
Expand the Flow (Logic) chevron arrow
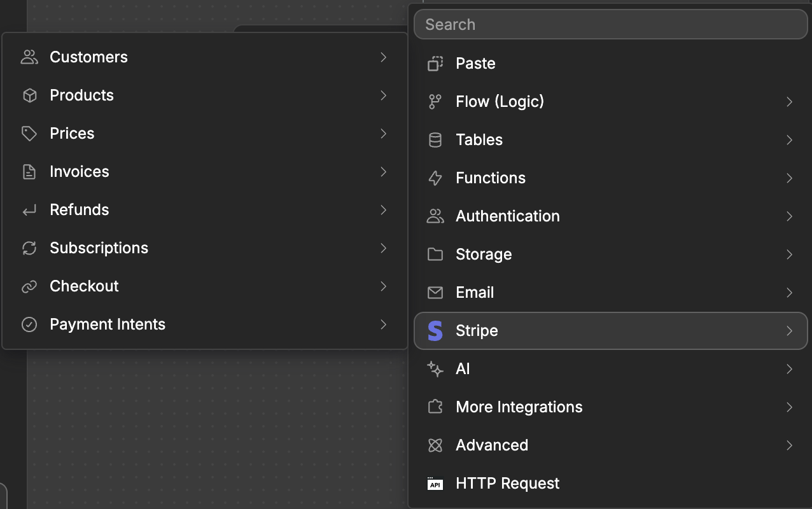pyautogui.click(x=790, y=102)
